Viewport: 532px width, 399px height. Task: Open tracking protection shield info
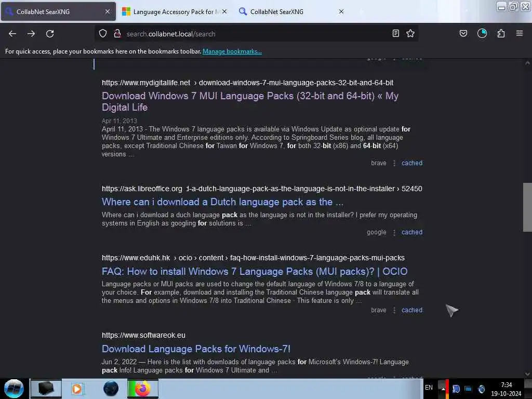click(103, 33)
